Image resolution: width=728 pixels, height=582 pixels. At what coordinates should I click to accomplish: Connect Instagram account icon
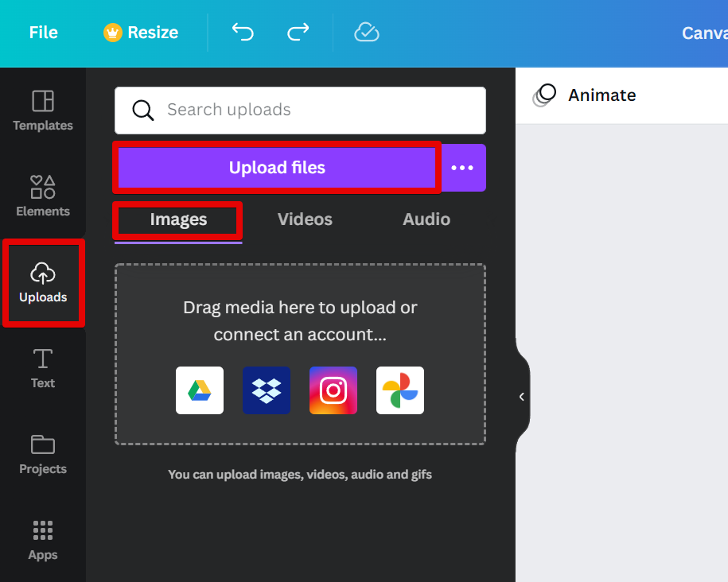[x=333, y=390]
